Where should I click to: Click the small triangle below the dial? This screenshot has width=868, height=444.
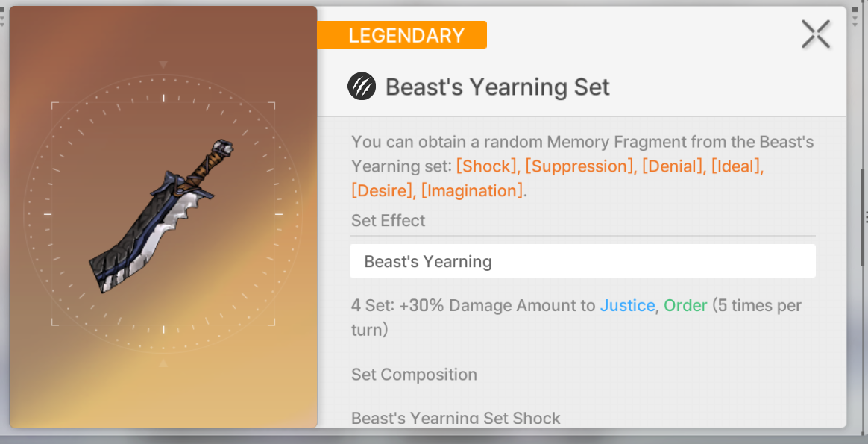[163, 363]
